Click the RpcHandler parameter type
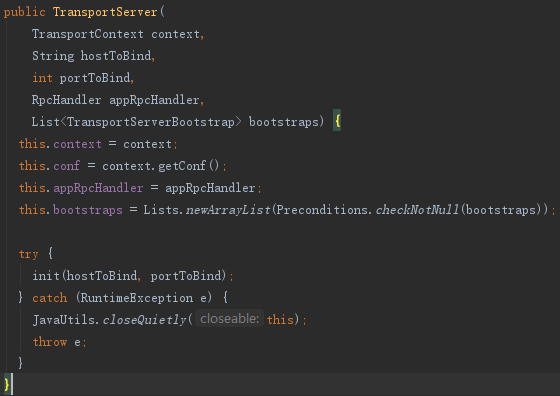 (x=66, y=100)
